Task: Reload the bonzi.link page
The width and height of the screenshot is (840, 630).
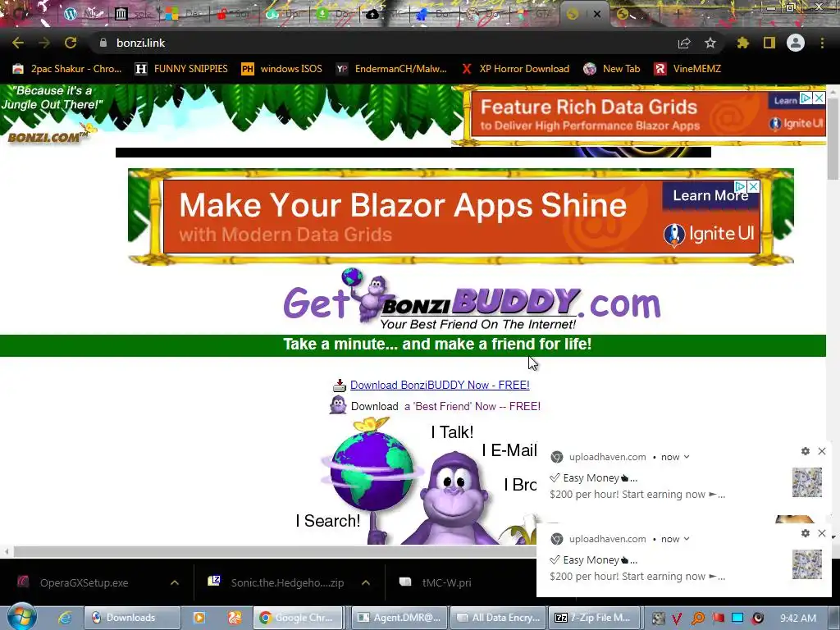Action: pos(71,43)
